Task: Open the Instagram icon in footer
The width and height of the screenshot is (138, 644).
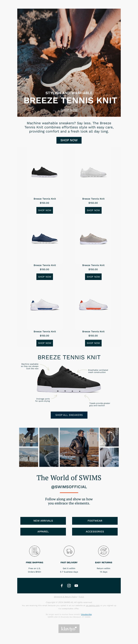Action: click(69, 585)
